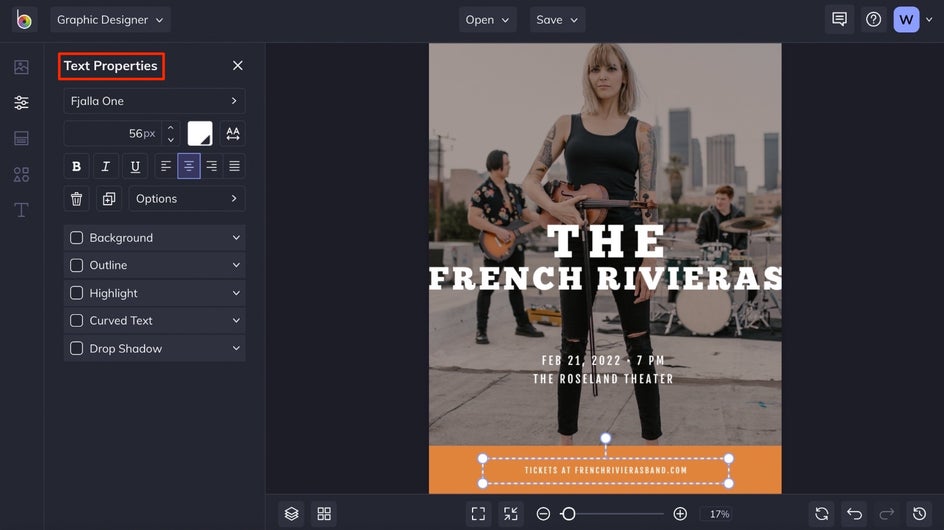Click the rotation handle above text box

[x=606, y=438]
